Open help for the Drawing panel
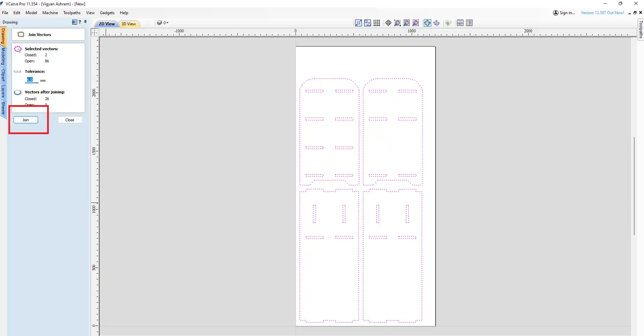644x336 pixels. coord(80,22)
